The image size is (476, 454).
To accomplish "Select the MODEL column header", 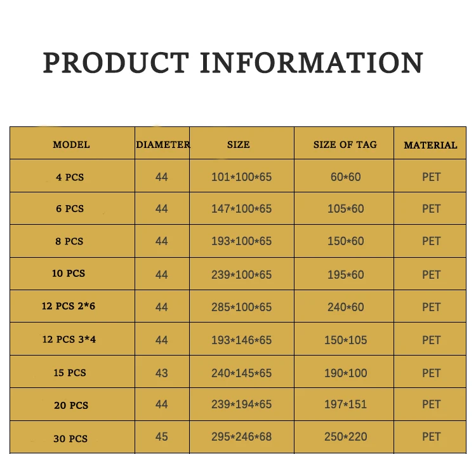I will pyautogui.click(x=71, y=145).
